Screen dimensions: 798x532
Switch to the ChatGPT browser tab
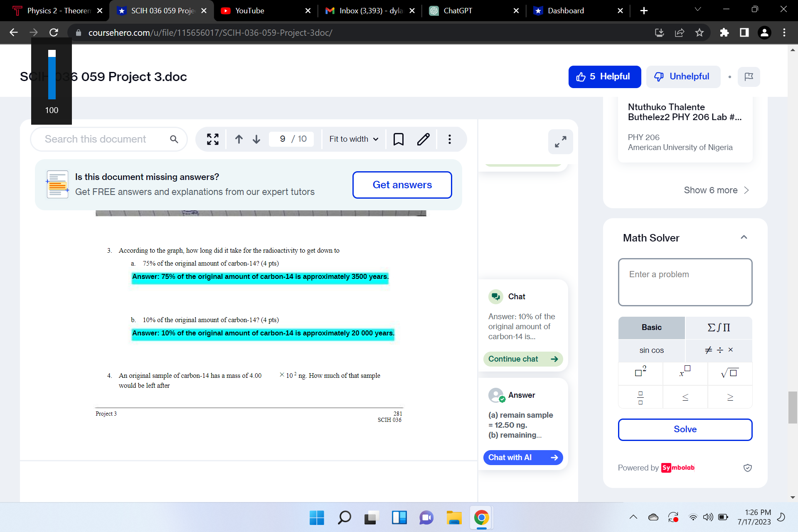click(x=457, y=11)
